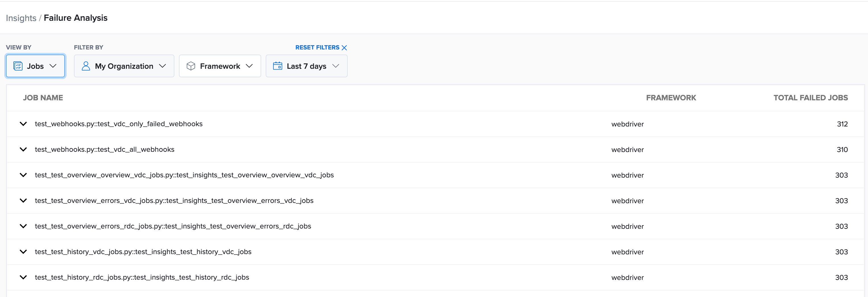
Task: Click the My Organization person icon
Action: [x=86, y=66]
